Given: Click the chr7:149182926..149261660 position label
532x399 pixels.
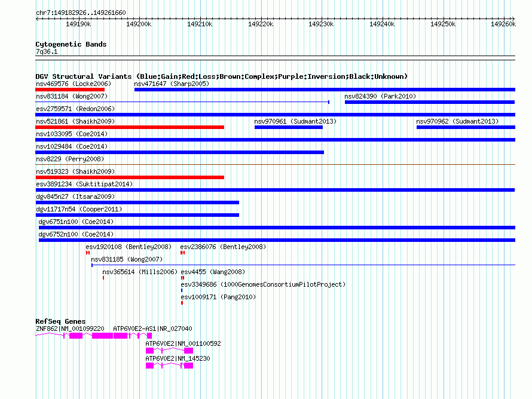Looking at the screenshot, I should coord(81,13).
